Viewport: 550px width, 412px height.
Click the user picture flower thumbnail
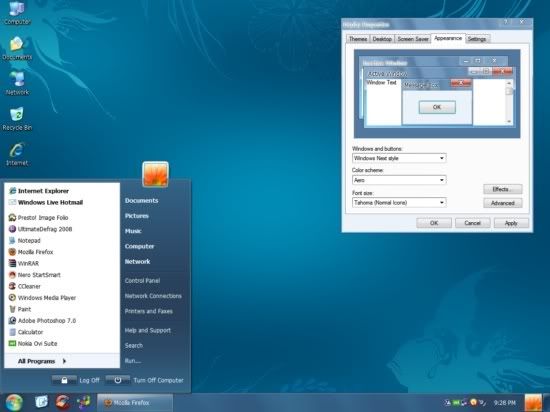tap(155, 174)
